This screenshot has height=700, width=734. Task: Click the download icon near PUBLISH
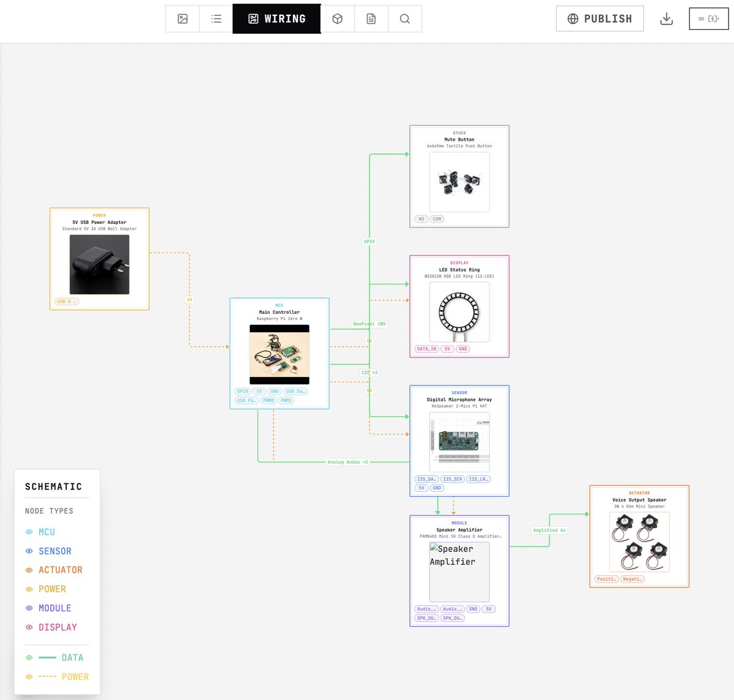666,19
